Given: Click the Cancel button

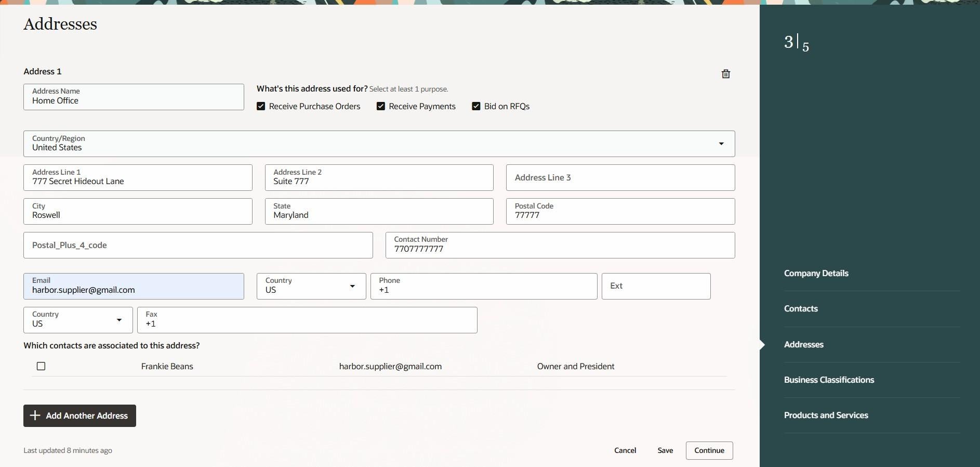Looking at the screenshot, I should click(625, 450).
